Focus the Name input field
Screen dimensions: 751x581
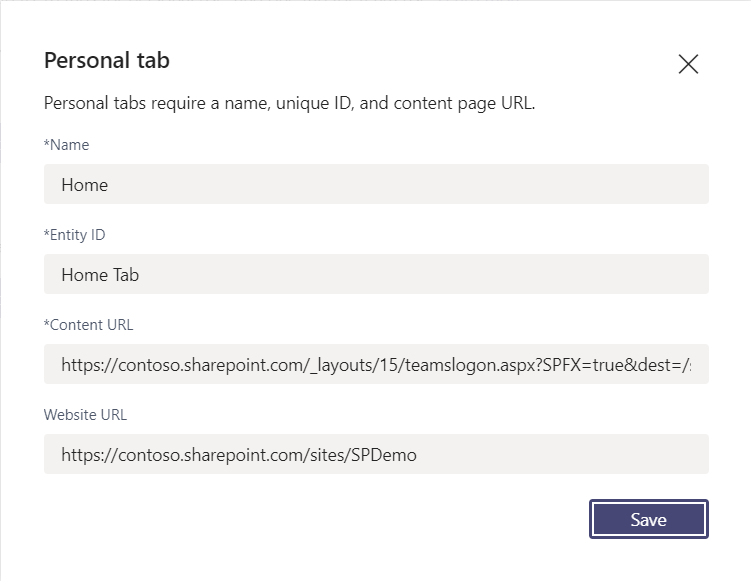coord(376,184)
